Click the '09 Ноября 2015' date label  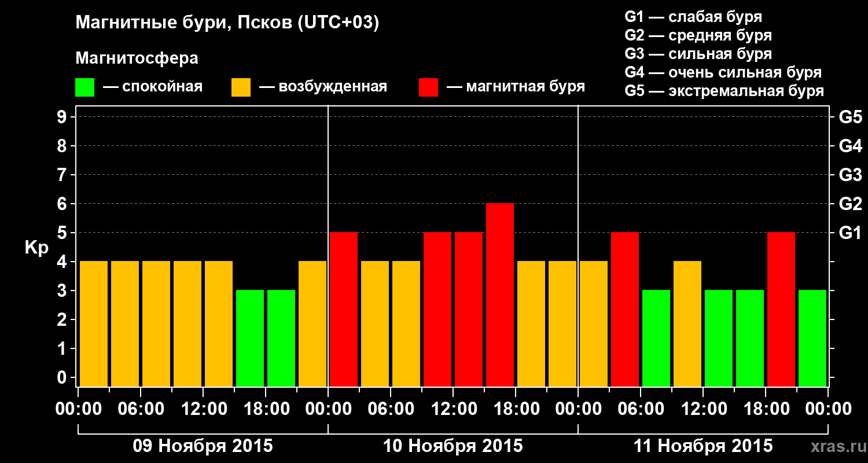pos(203,446)
